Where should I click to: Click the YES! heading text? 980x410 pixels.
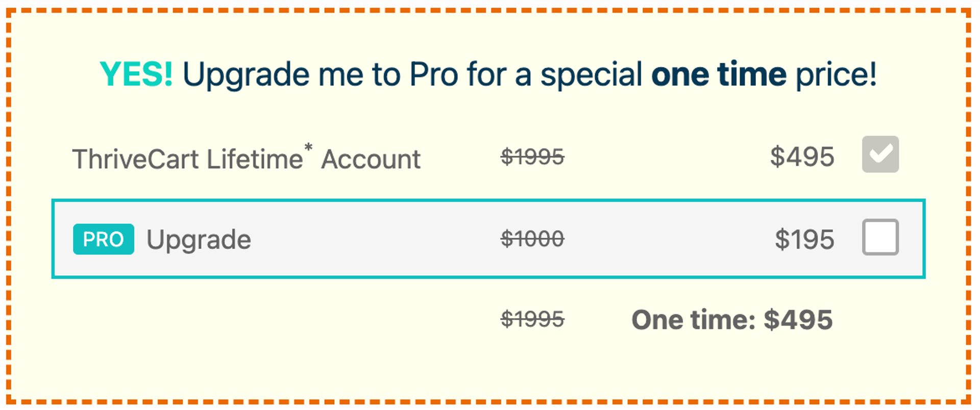(136, 74)
